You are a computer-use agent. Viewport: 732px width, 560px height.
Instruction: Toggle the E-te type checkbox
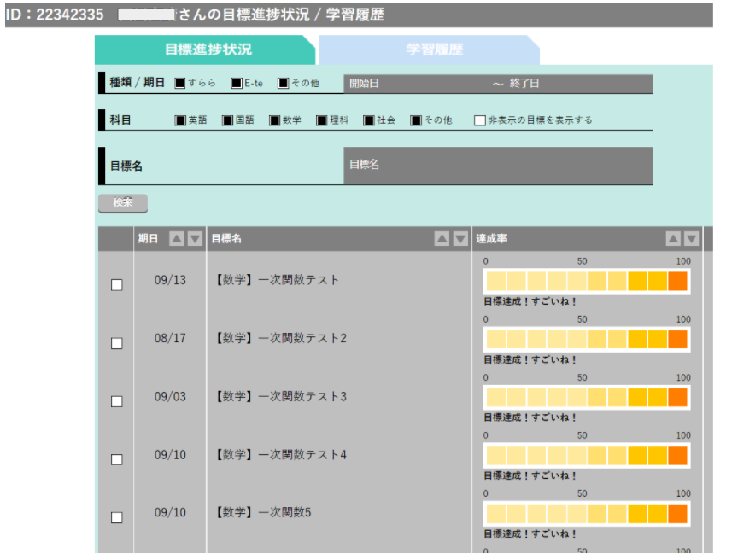pos(237,83)
